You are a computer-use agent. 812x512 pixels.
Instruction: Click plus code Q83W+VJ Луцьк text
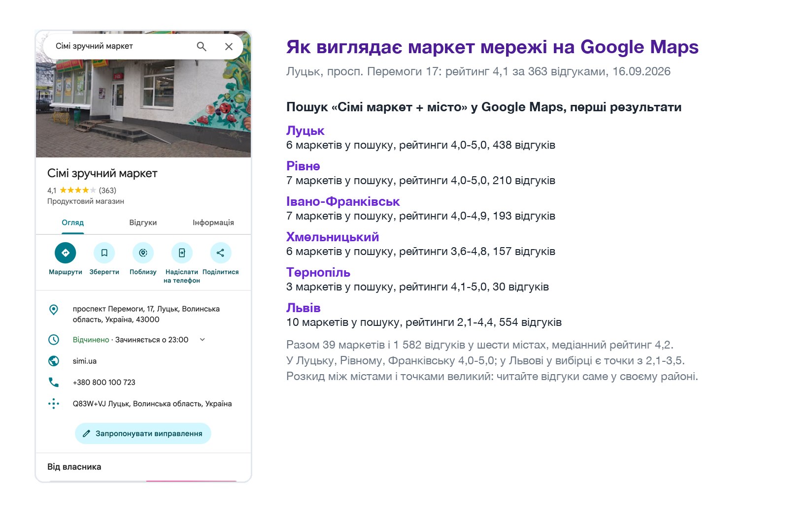pyautogui.click(x=152, y=404)
